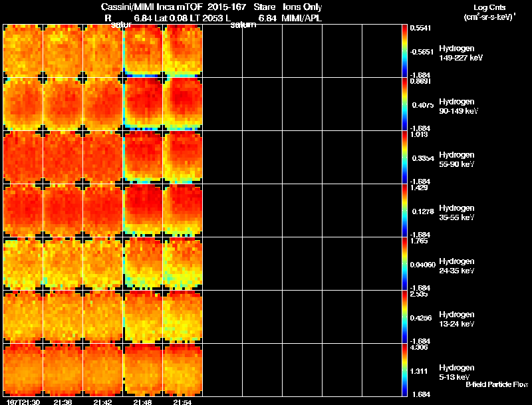The image size is (532, 405).
Task: Click the 21:54 time tick label
Action: click(x=183, y=401)
